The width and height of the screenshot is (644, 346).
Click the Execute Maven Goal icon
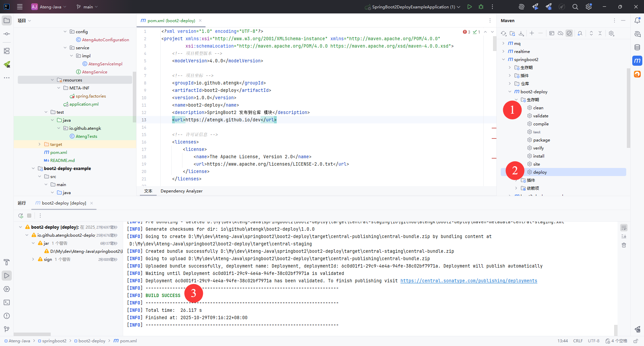[x=552, y=33]
